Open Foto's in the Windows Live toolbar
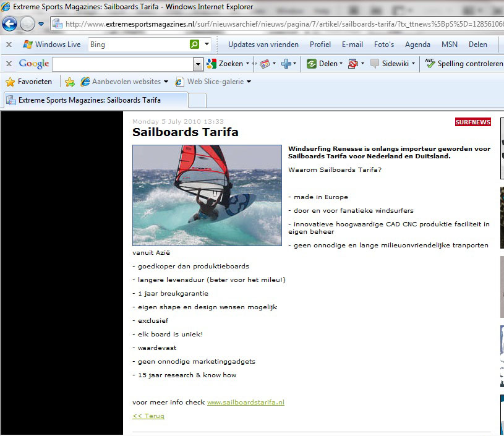Screen dimensions: 504x436 tap(384, 45)
